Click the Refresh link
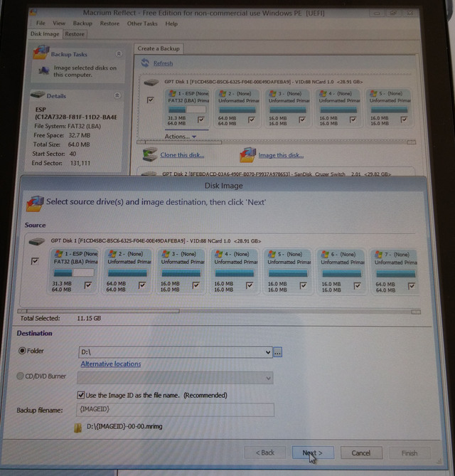Image resolution: width=455 pixels, height=476 pixels. point(163,63)
